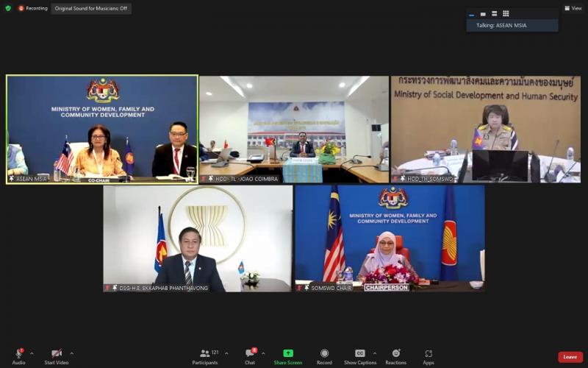Click the green encryption shield icon

8,8
